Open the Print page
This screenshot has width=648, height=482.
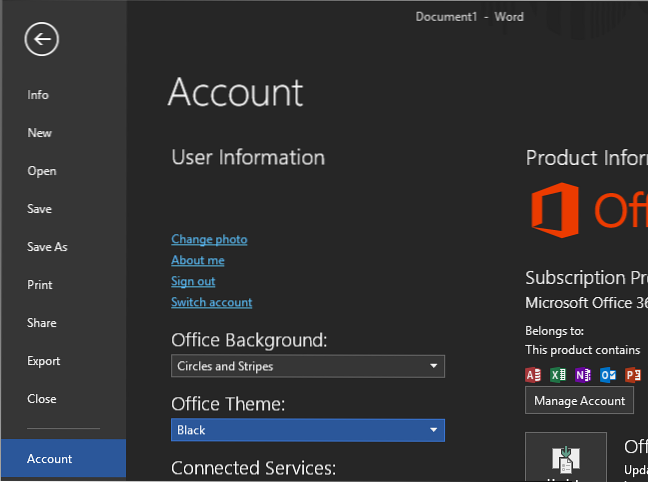[x=40, y=285]
